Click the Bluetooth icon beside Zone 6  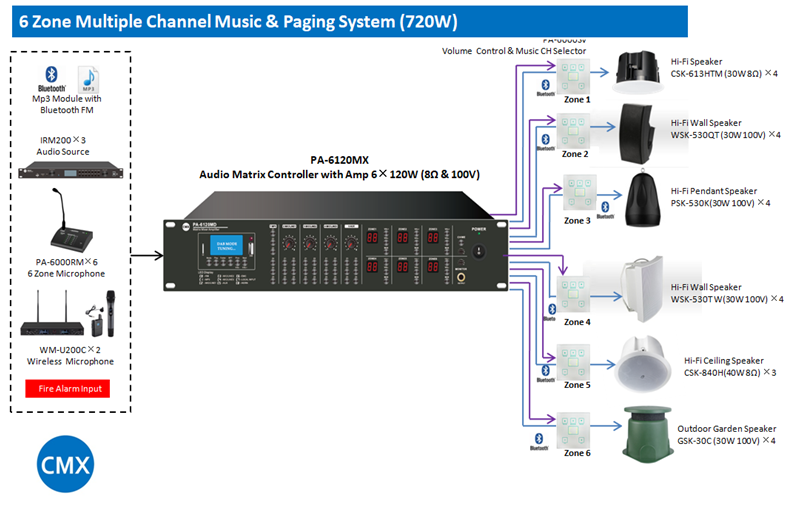point(534,442)
